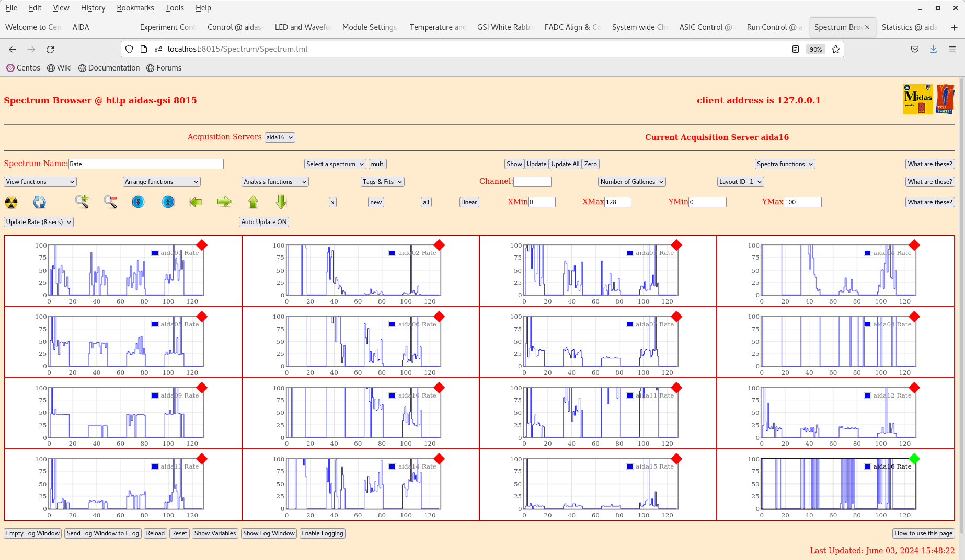Click the XMax input field
Image resolution: width=965 pixels, height=560 pixels.
618,202
